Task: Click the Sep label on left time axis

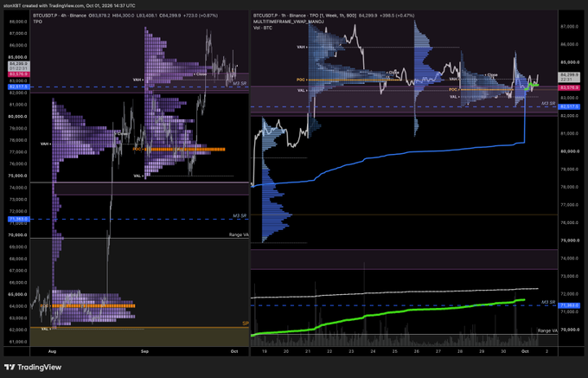Action: click(144, 351)
